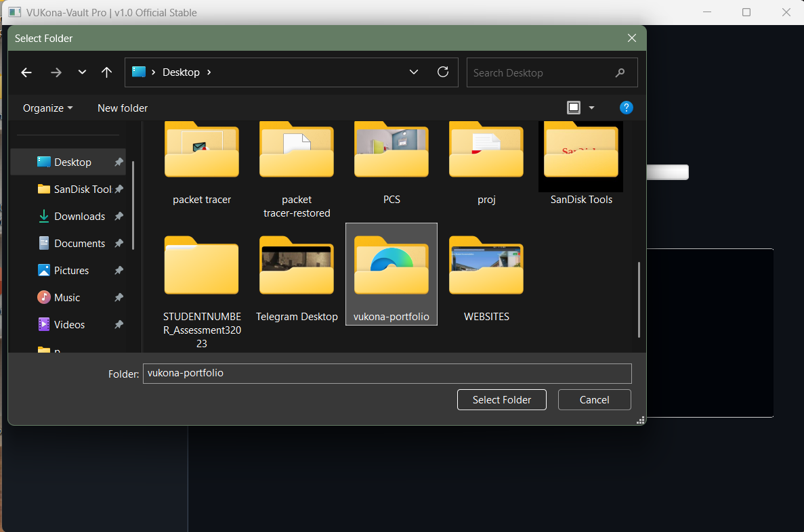Open the views layout dropdown arrow
The height and width of the screenshot is (532, 804).
click(x=590, y=107)
